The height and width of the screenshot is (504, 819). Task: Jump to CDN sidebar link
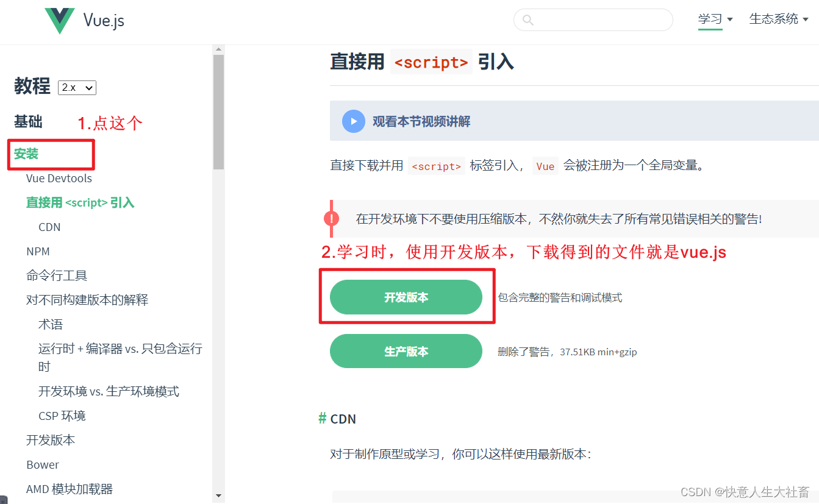(x=49, y=227)
